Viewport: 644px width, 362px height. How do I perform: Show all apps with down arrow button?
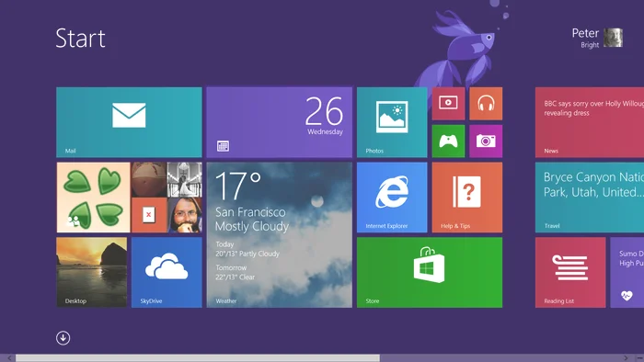pos(63,338)
